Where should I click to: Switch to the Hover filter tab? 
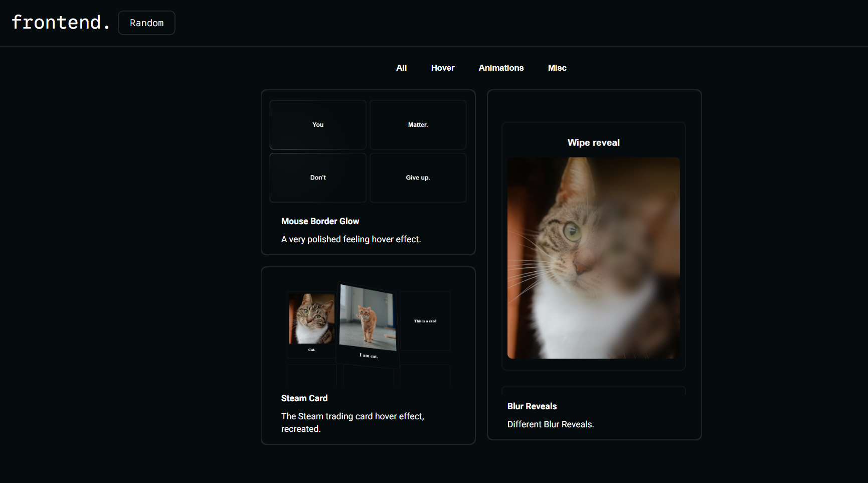[x=442, y=68]
